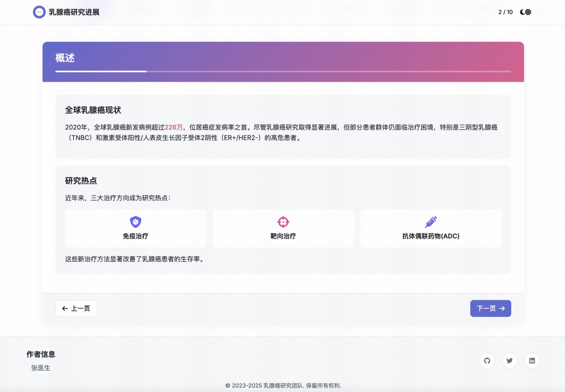Viewport: 565px width, 392px height.
Task: Go to previous page with 上一页 button
Action: tap(76, 308)
